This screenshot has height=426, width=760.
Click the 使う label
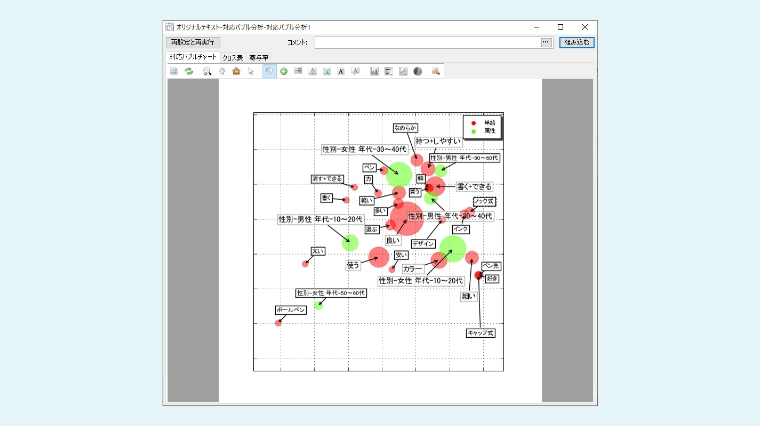pyautogui.click(x=353, y=265)
